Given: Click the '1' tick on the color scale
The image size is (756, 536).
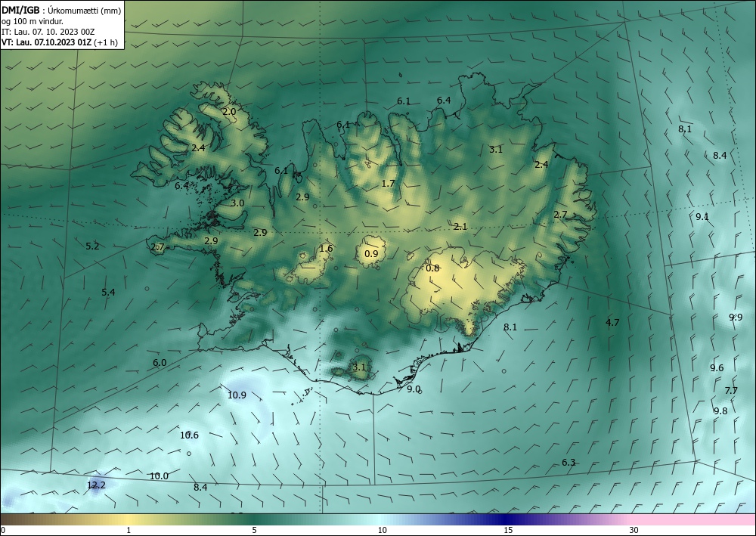Looking at the screenshot, I should (x=129, y=531).
